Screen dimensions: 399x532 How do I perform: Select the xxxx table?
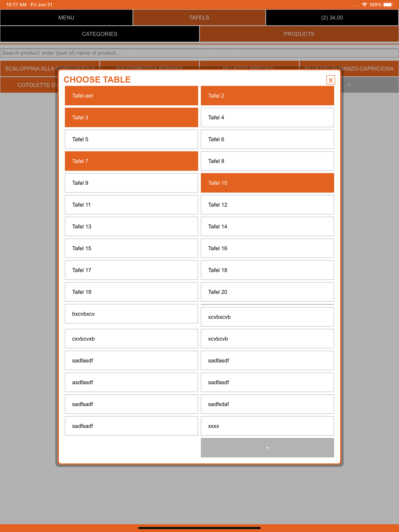[x=267, y=426]
